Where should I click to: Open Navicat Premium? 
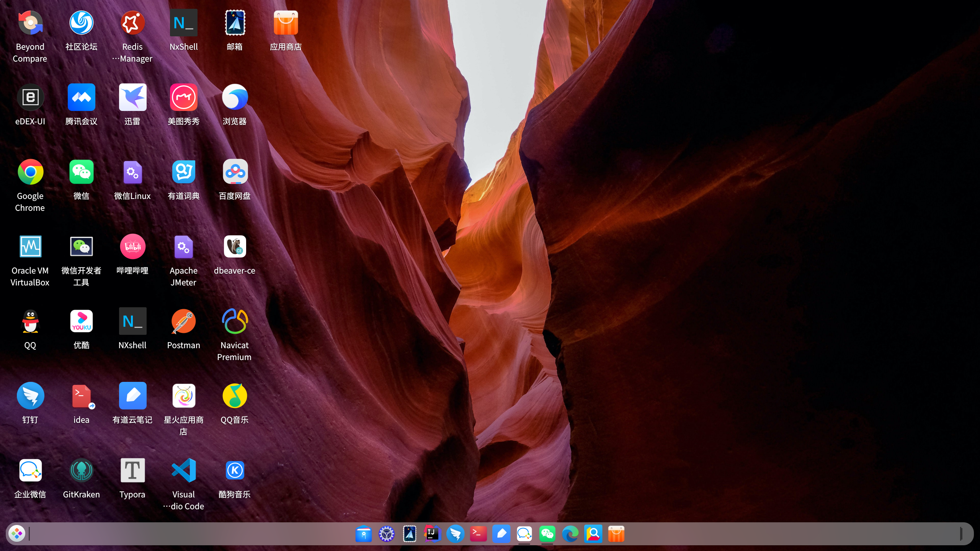(x=235, y=321)
